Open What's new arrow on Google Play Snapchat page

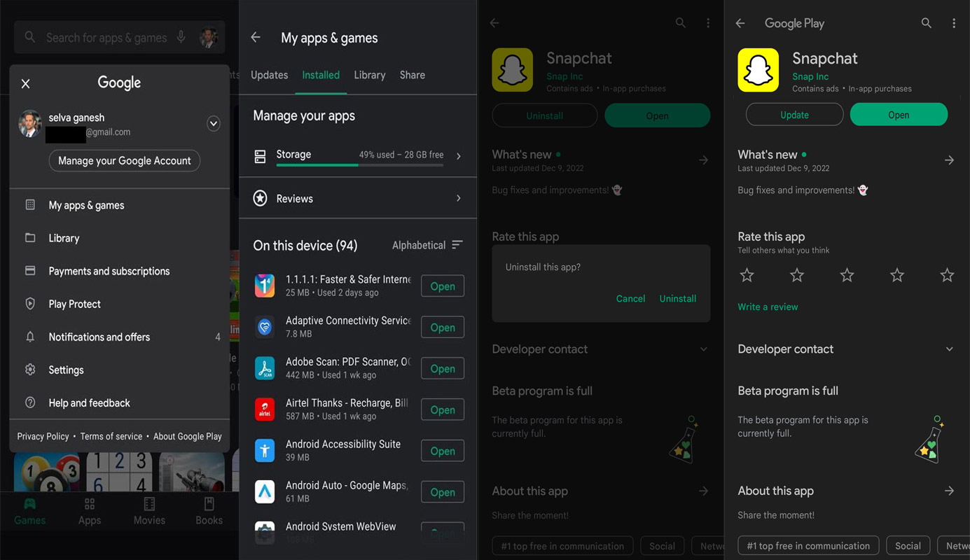[x=949, y=160]
